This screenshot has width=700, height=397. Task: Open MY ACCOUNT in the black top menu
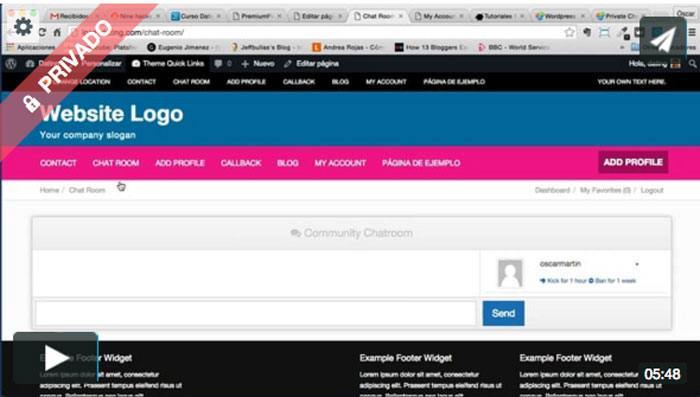386,82
